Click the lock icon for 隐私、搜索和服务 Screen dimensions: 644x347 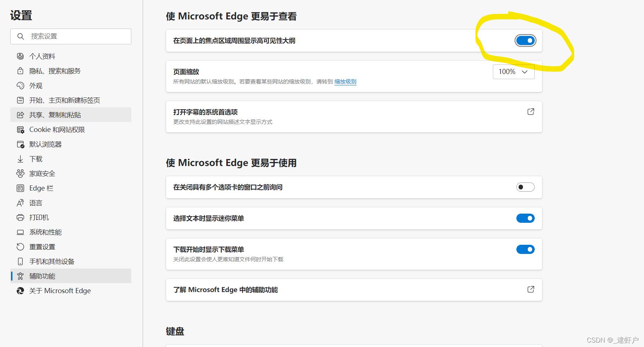[21, 71]
